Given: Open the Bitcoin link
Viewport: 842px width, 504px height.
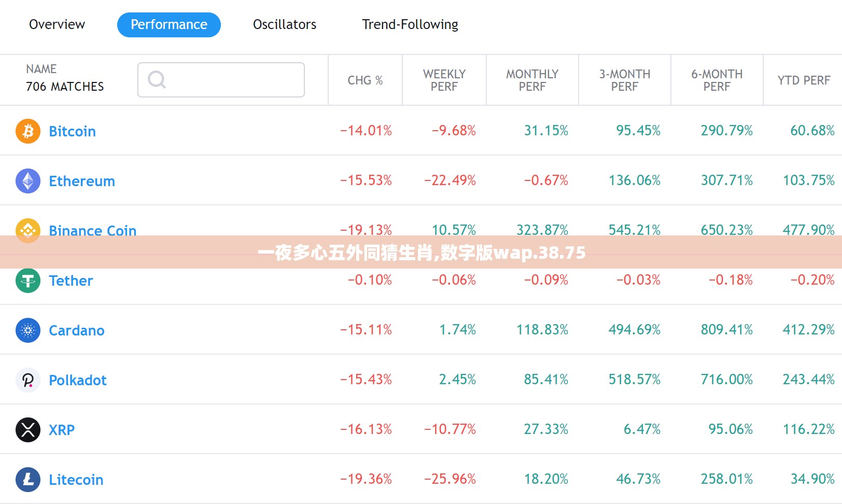Looking at the screenshot, I should point(72,131).
